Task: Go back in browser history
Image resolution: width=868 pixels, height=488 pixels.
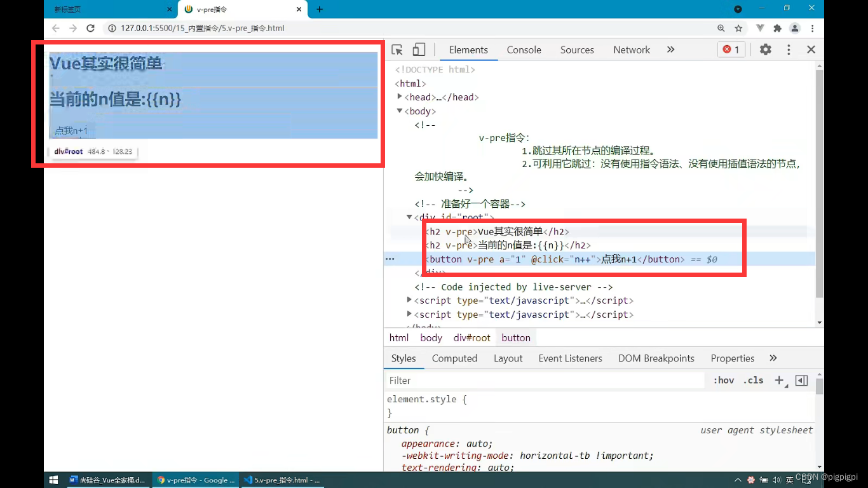Action: pos(56,28)
